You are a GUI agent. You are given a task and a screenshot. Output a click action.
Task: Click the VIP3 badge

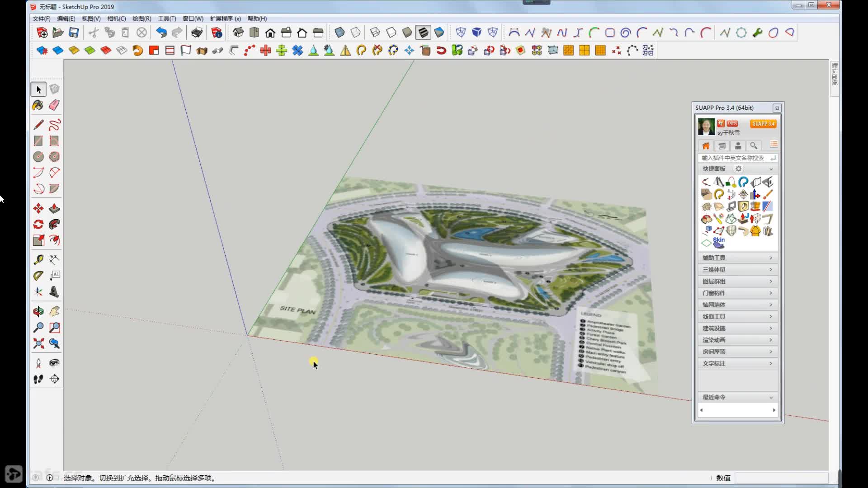click(x=732, y=123)
